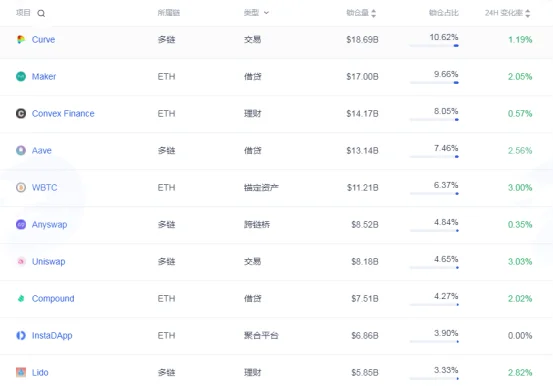Viewport: 554px width, 387px height.
Task: Click the Aave ghost logo icon
Action: [21, 150]
